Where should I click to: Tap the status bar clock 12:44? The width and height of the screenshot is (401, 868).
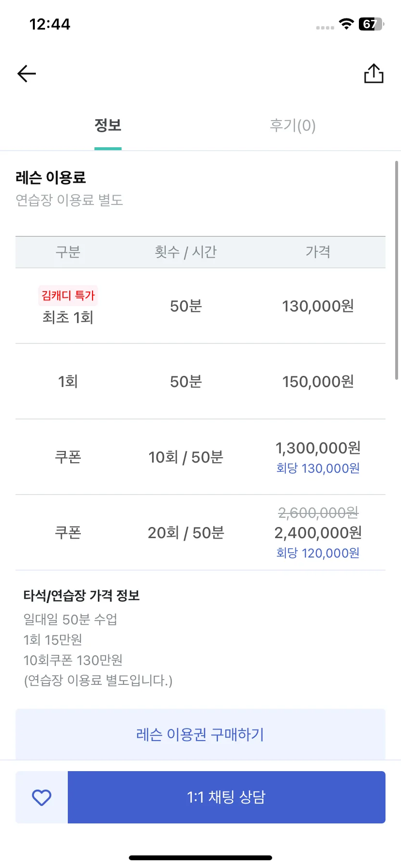(50, 24)
